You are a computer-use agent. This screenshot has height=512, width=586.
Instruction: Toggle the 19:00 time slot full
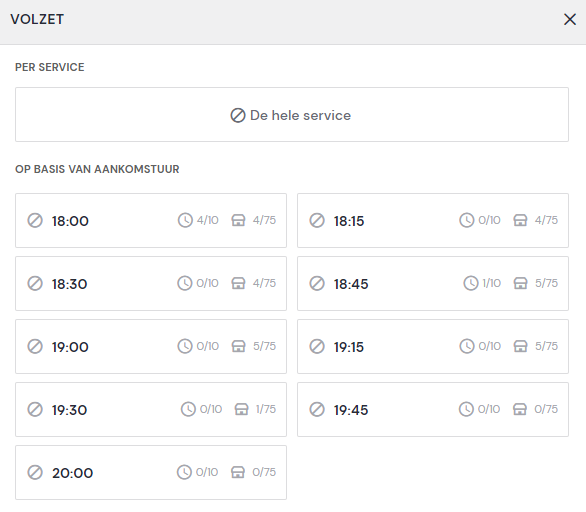(x=151, y=346)
